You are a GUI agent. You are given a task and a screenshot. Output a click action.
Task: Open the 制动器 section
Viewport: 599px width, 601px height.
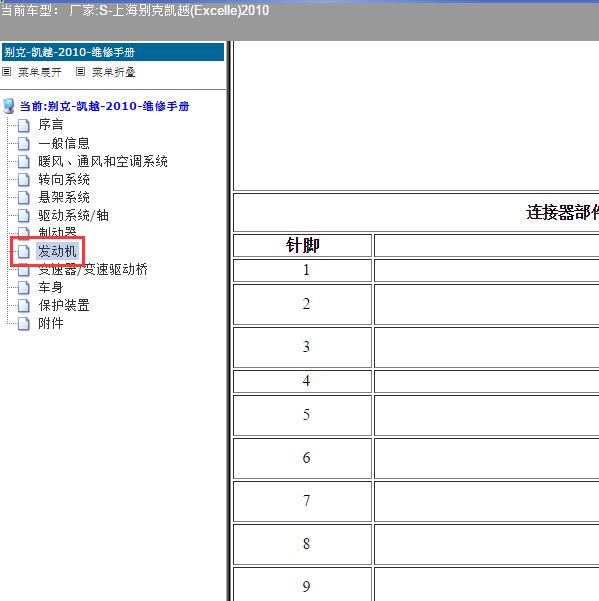tap(57, 232)
